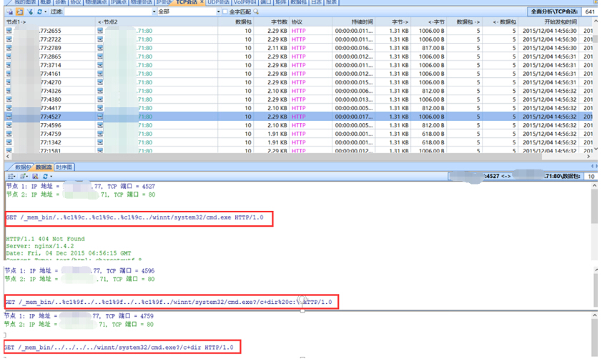602x364 pixels.
Task: Sort by the 协议 column header
Action: click(297, 22)
